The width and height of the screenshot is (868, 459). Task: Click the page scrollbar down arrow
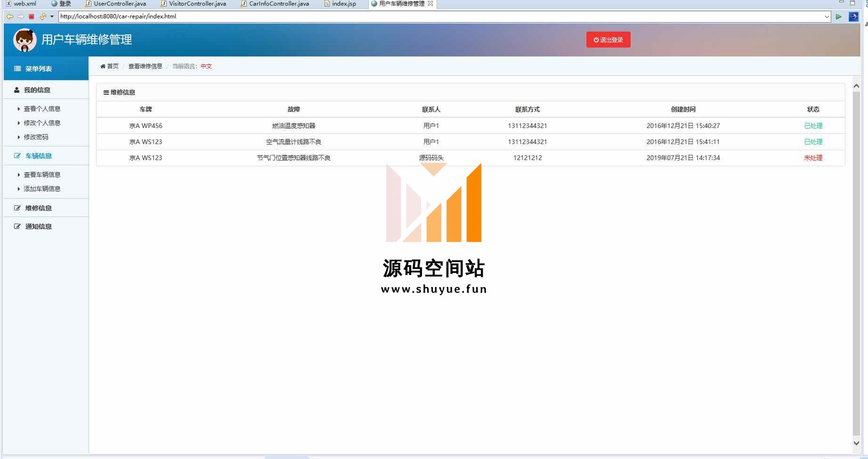pyautogui.click(x=856, y=443)
